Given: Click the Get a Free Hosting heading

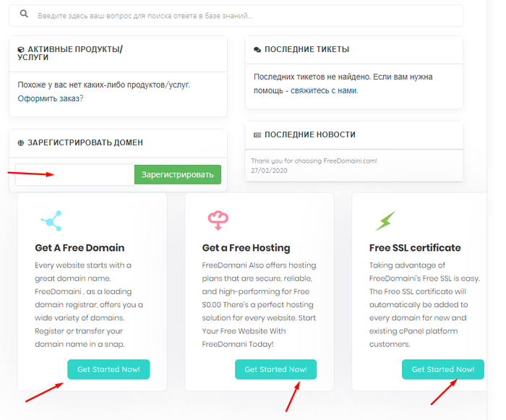Looking at the screenshot, I should pyautogui.click(x=246, y=248).
